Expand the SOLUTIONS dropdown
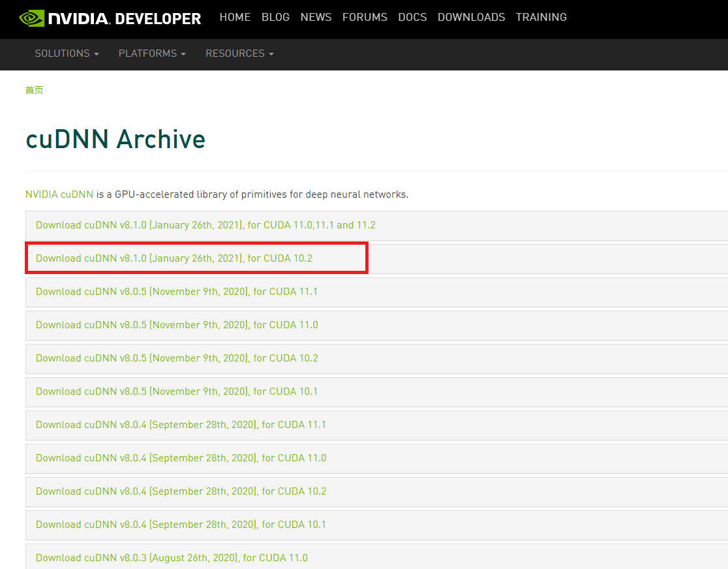728x569 pixels. point(67,54)
